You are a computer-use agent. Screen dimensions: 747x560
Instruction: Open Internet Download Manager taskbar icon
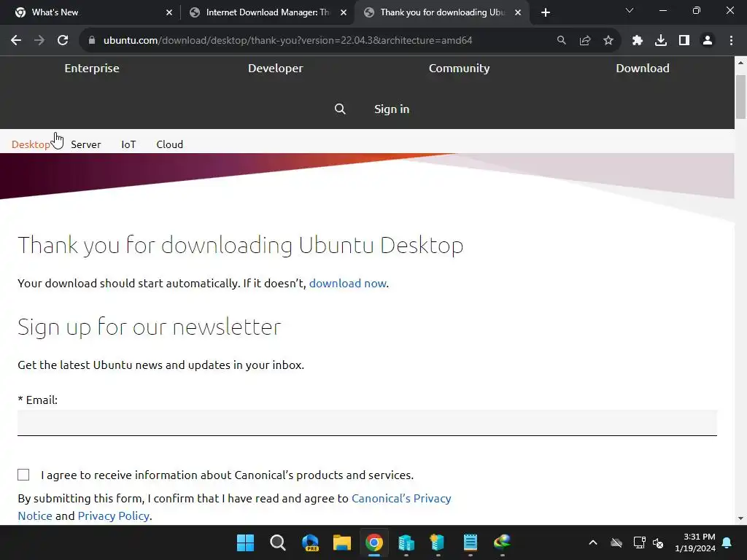502,542
